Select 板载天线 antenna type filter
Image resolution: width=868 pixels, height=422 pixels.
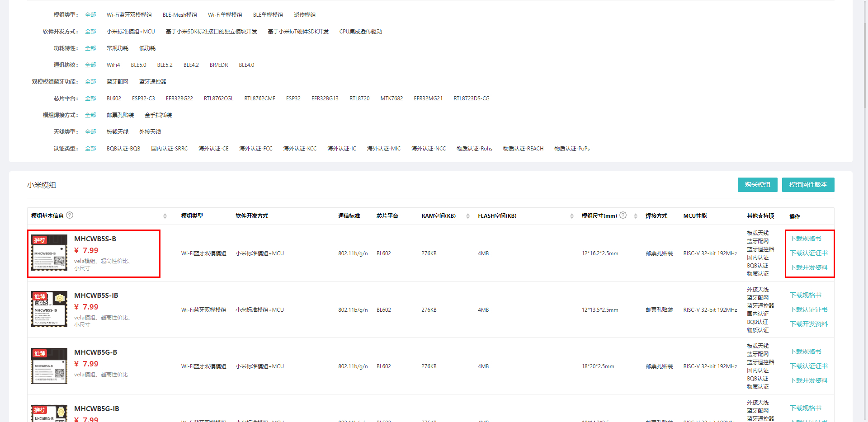[117, 132]
